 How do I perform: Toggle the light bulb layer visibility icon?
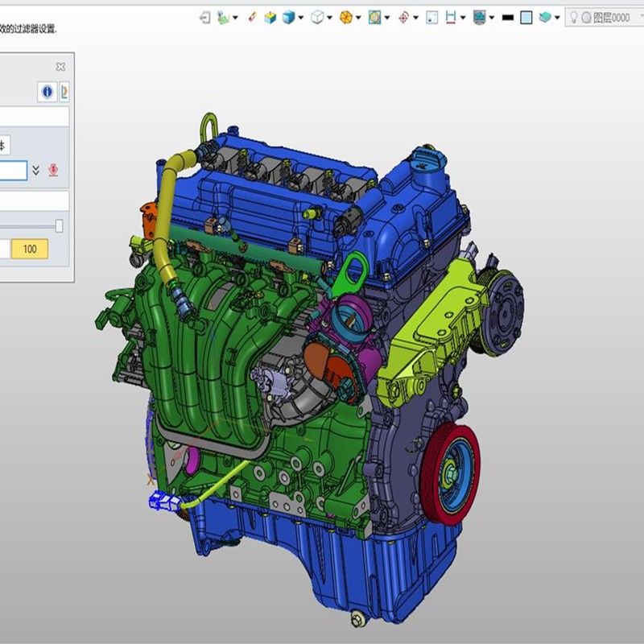click(573, 17)
